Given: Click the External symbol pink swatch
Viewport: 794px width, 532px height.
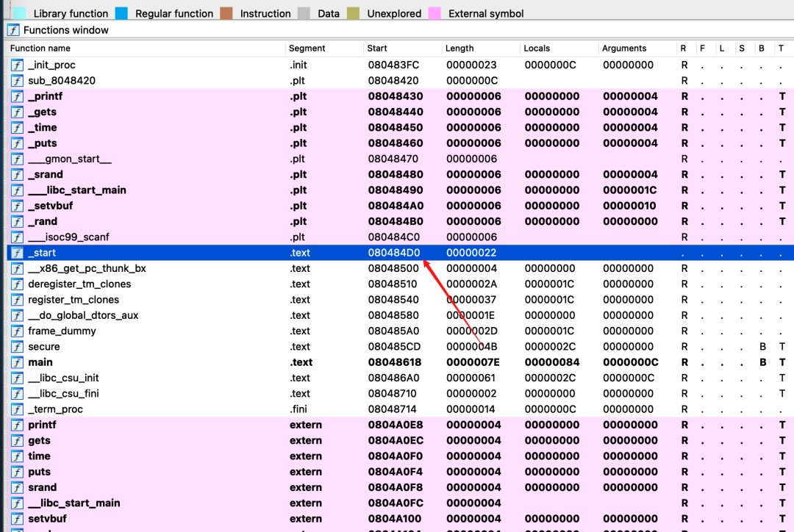Looking at the screenshot, I should 434,13.
